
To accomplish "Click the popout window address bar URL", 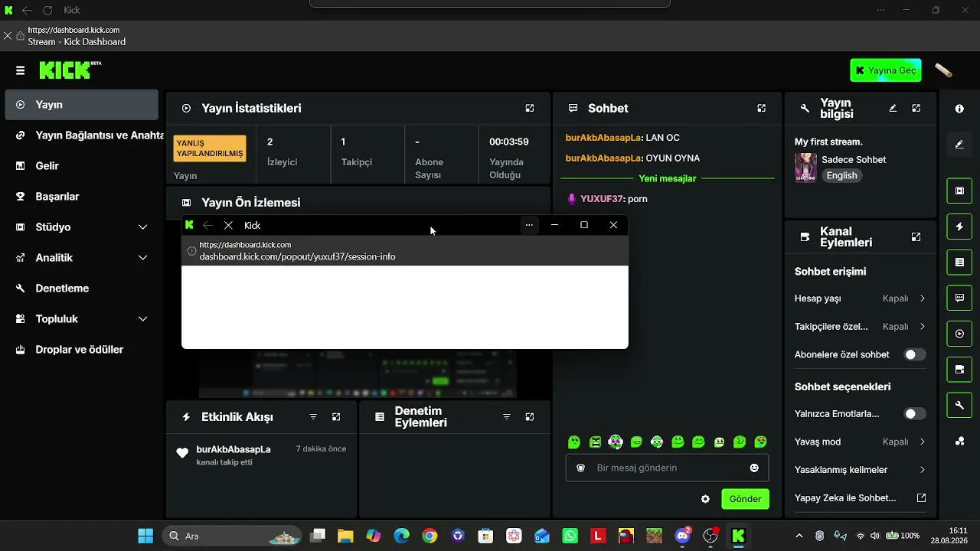I will point(297,256).
